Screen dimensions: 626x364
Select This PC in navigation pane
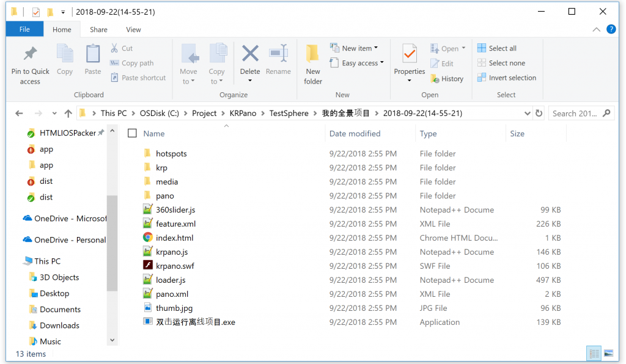click(x=42, y=261)
